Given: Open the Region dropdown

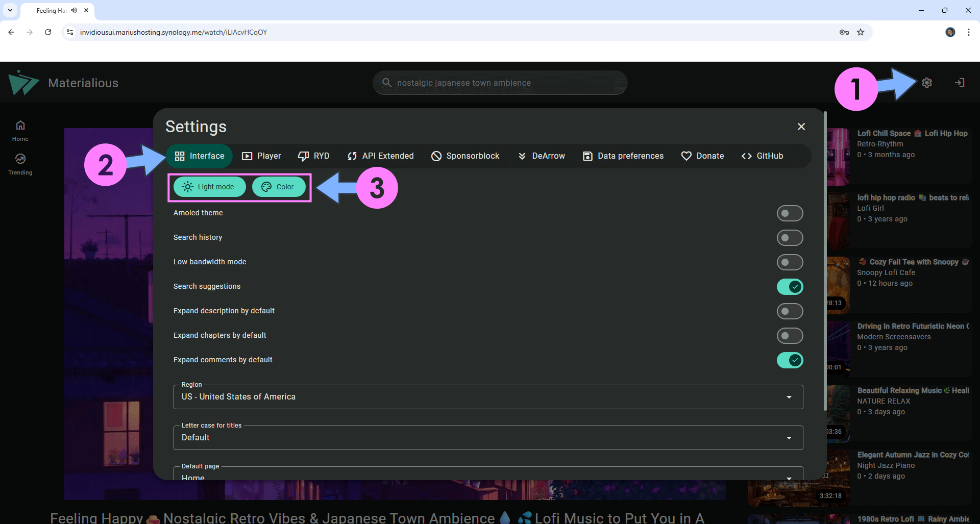Looking at the screenshot, I should point(487,397).
